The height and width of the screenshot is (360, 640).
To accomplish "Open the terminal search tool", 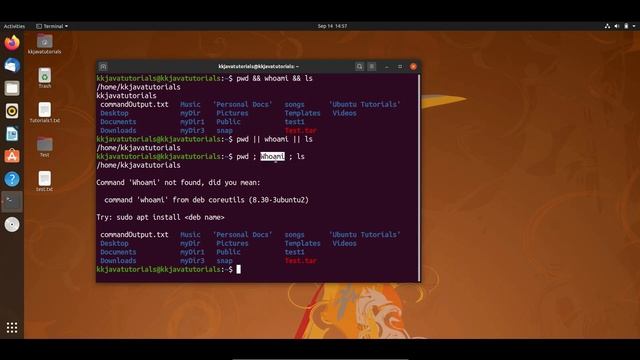I will [x=359, y=67].
